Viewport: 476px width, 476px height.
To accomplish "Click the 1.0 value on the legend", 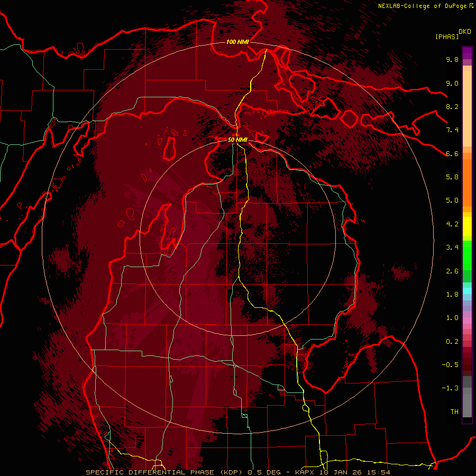I will click(452, 318).
